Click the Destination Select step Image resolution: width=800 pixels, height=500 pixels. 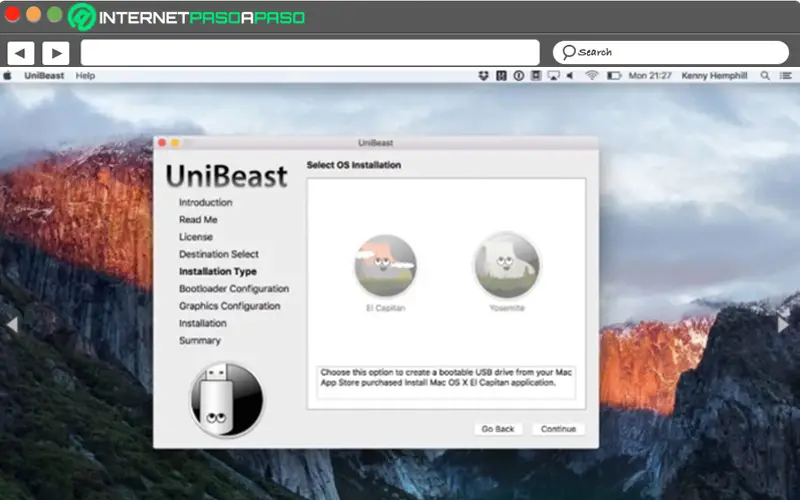pyautogui.click(x=218, y=254)
